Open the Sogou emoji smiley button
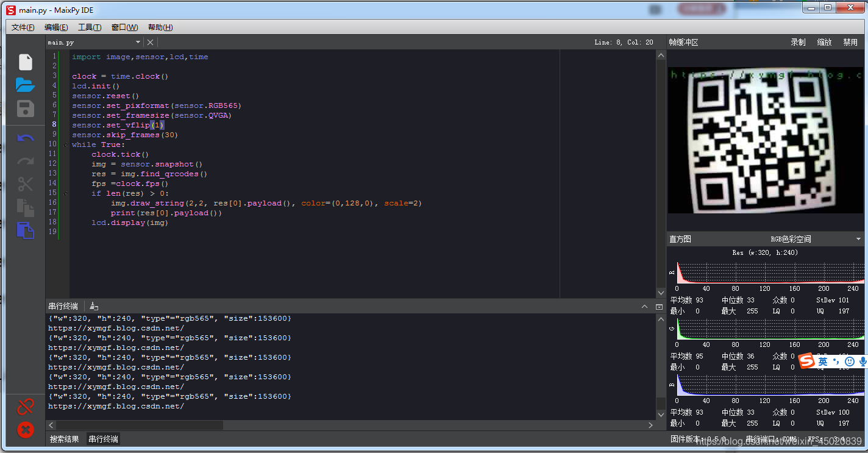The width and height of the screenshot is (868, 453). 850,362
